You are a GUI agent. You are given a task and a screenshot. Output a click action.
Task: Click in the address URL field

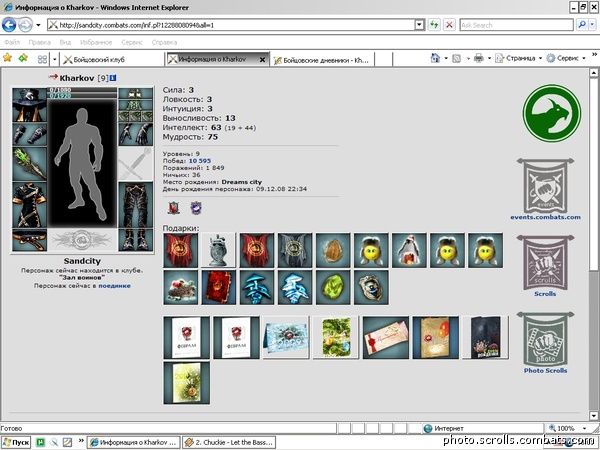click(x=232, y=25)
